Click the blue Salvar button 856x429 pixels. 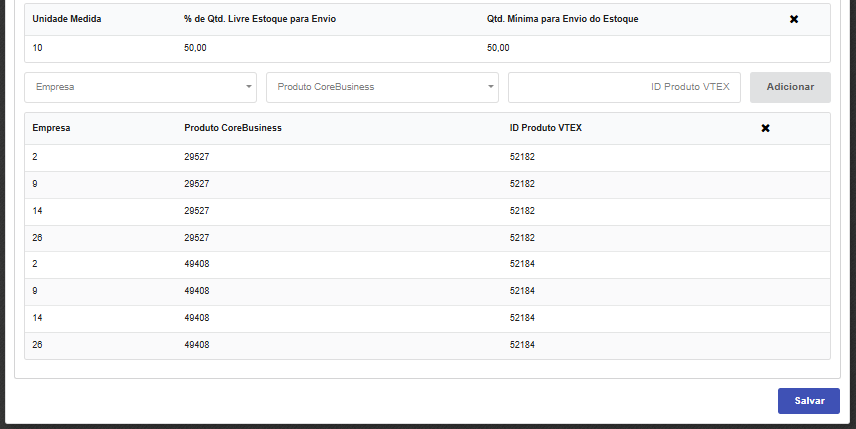tap(809, 401)
